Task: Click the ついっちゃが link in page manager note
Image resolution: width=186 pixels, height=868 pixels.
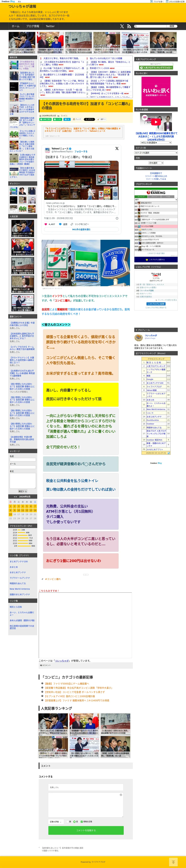Action: (x=62, y=661)
